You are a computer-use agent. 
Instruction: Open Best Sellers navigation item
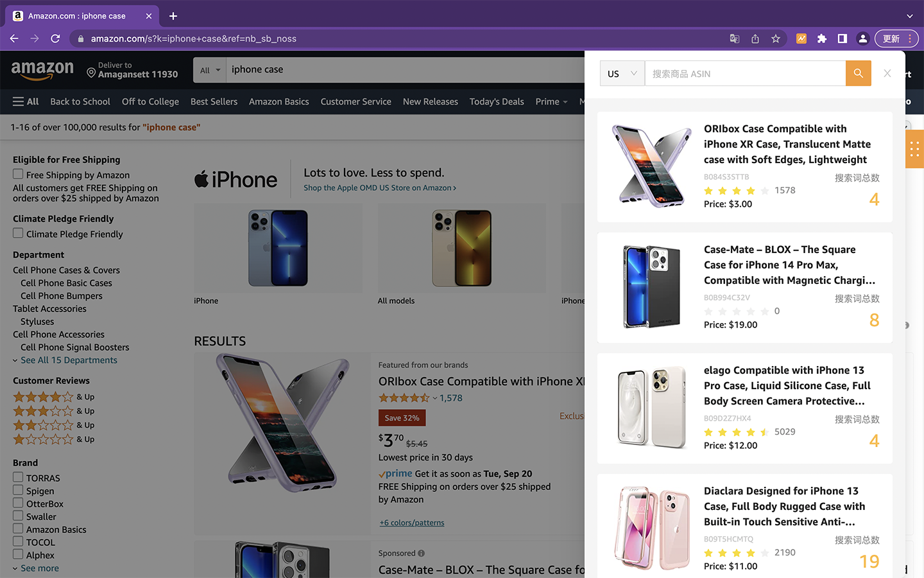214,101
